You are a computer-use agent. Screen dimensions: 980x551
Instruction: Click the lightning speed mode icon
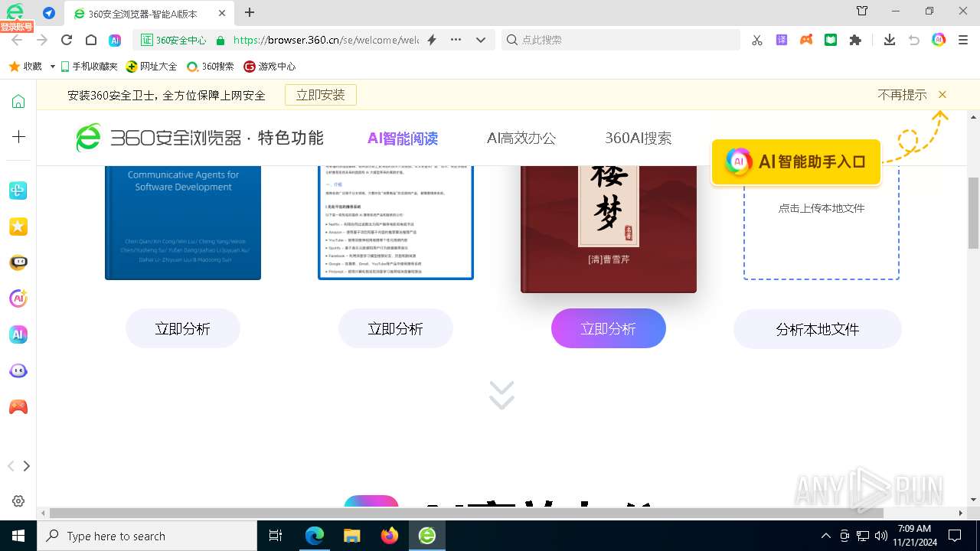(x=432, y=40)
